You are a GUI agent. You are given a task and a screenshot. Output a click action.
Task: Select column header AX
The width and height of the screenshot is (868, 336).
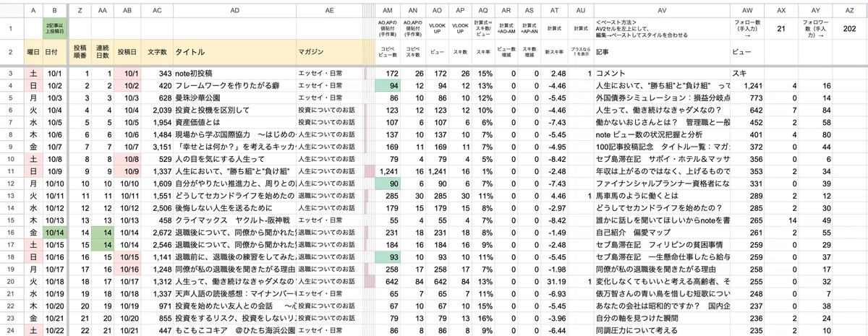pos(781,11)
